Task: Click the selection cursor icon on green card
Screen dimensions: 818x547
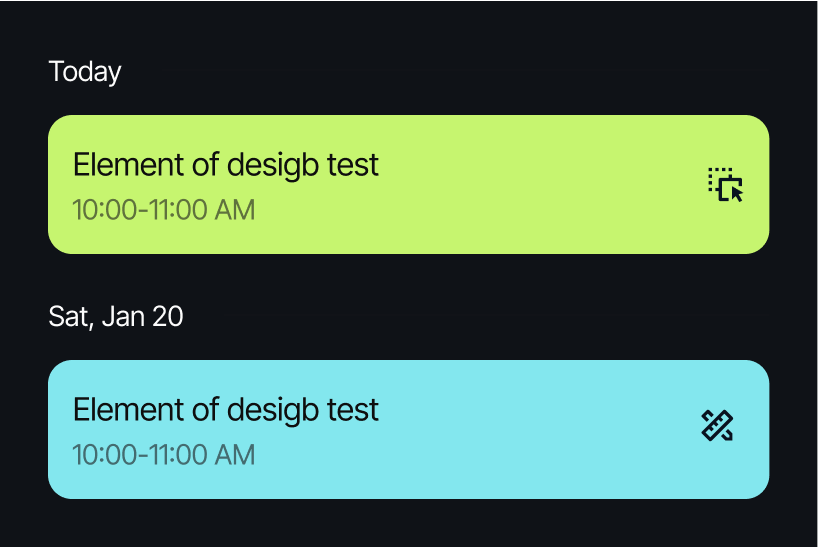Action: [726, 185]
